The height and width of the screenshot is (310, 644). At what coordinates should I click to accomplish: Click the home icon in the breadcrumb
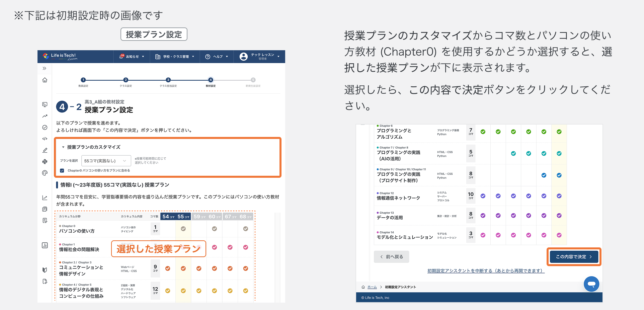point(363,287)
